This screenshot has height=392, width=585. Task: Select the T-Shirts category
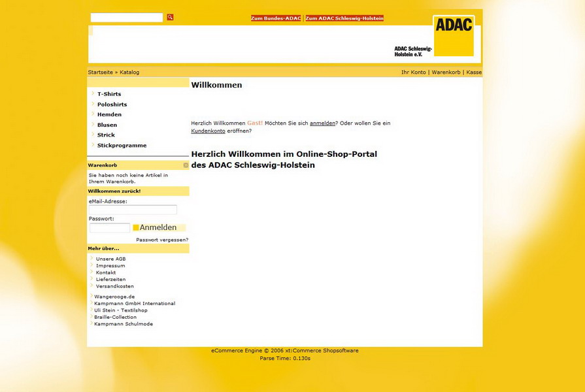[x=109, y=94]
